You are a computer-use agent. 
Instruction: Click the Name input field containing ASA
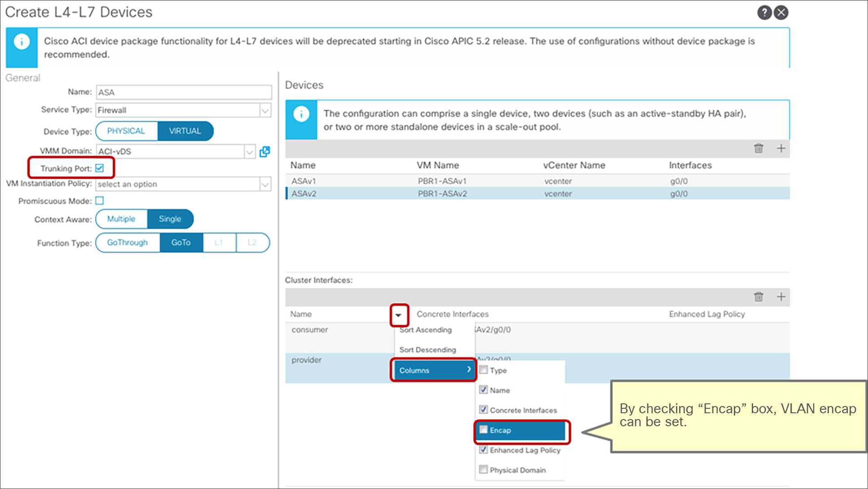[183, 92]
